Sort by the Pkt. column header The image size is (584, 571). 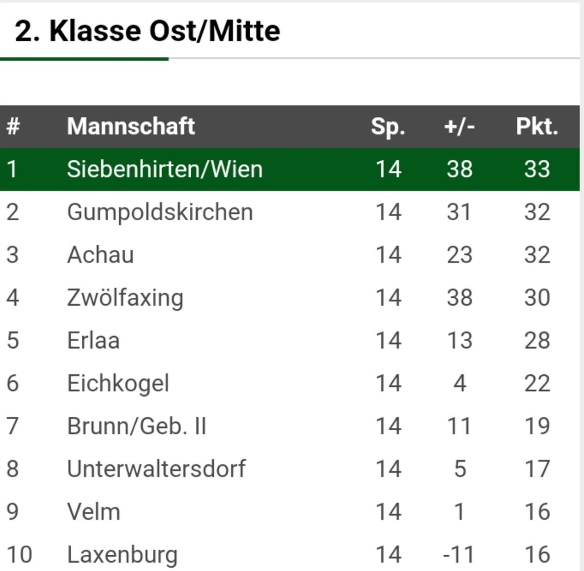[x=537, y=127]
